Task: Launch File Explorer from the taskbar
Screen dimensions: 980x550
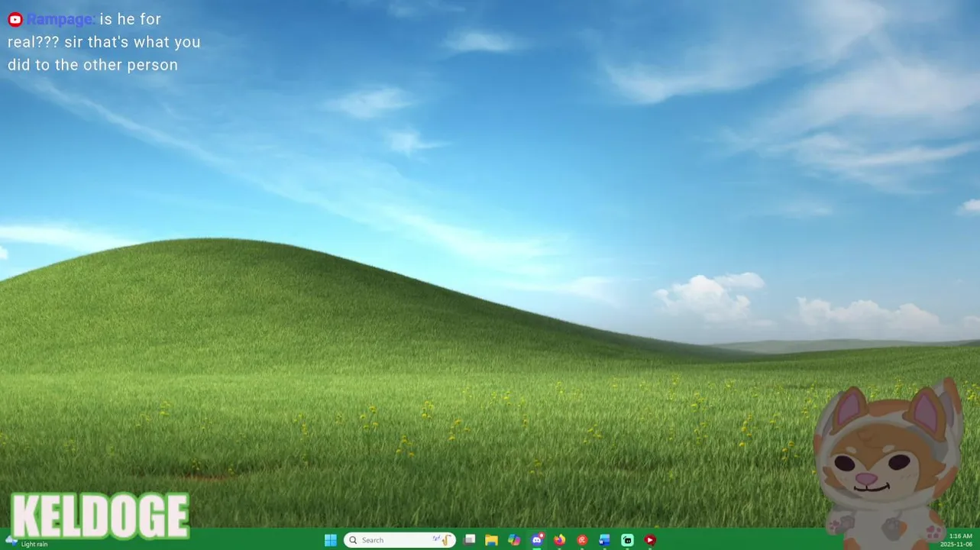Action: pyautogui.click(x=492, y=540)
